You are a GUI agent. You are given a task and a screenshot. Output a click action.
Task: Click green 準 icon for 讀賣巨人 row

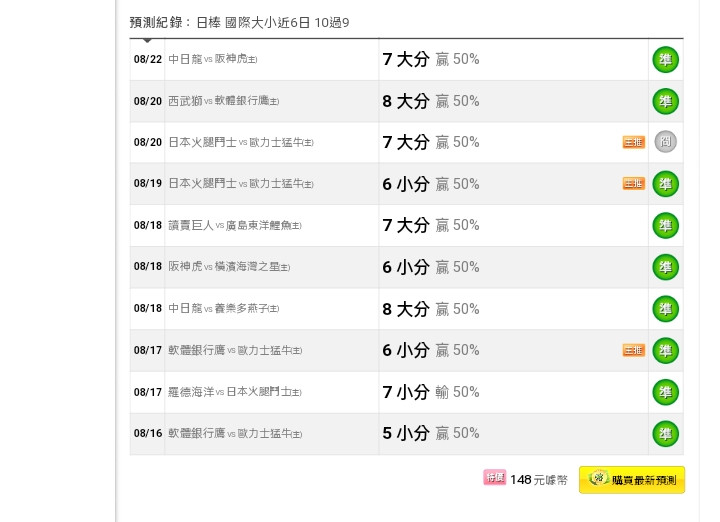point(665,225)
